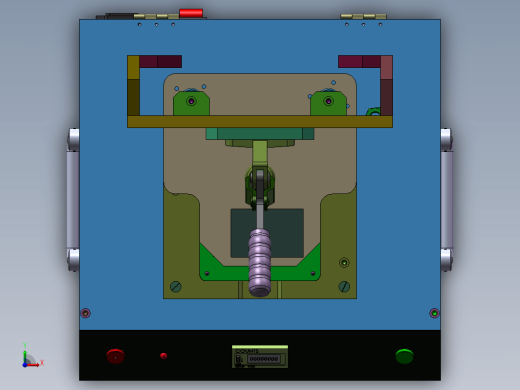Viewport: 520px width, 390px height.
Task: Select the lower-right slotted screw head
Action: (x=344, y=286)
